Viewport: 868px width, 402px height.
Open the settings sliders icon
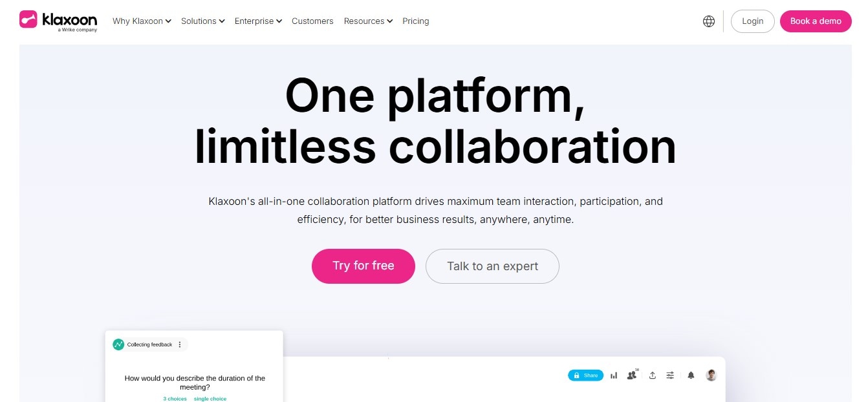tap(670, 376)
